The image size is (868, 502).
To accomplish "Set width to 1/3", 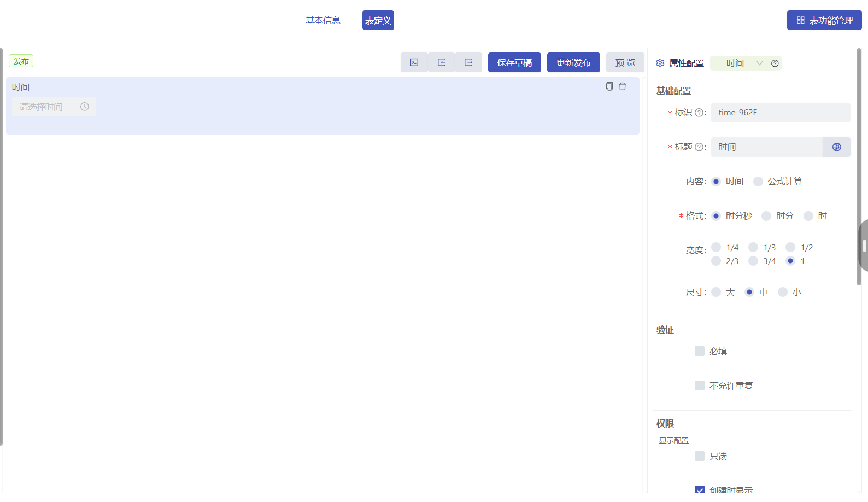I will (753, 247).
